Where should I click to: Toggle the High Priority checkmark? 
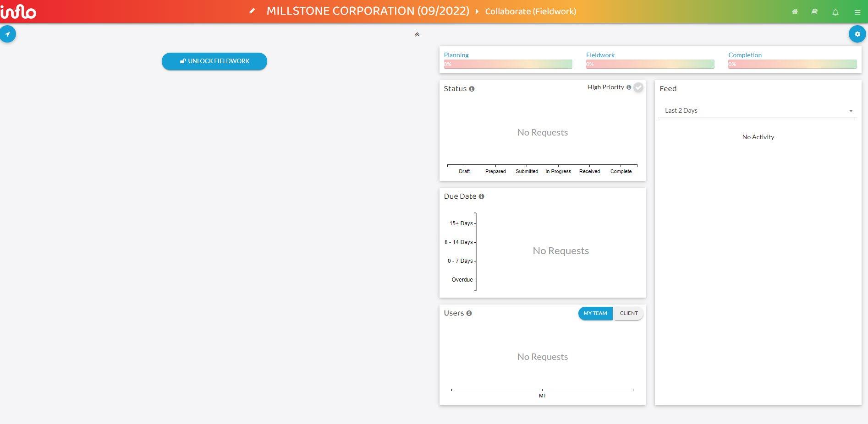[x=638, y=87]
